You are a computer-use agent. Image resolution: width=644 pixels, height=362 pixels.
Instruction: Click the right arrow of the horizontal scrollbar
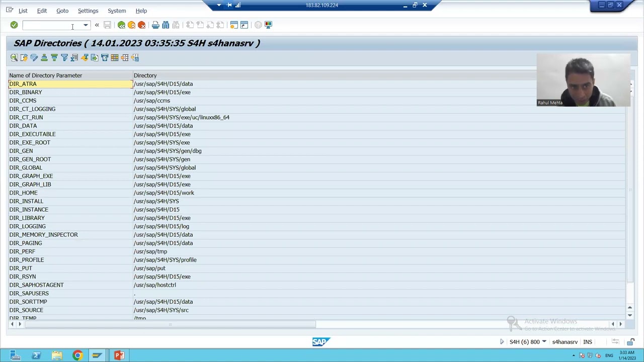click(x=620, y=324)
